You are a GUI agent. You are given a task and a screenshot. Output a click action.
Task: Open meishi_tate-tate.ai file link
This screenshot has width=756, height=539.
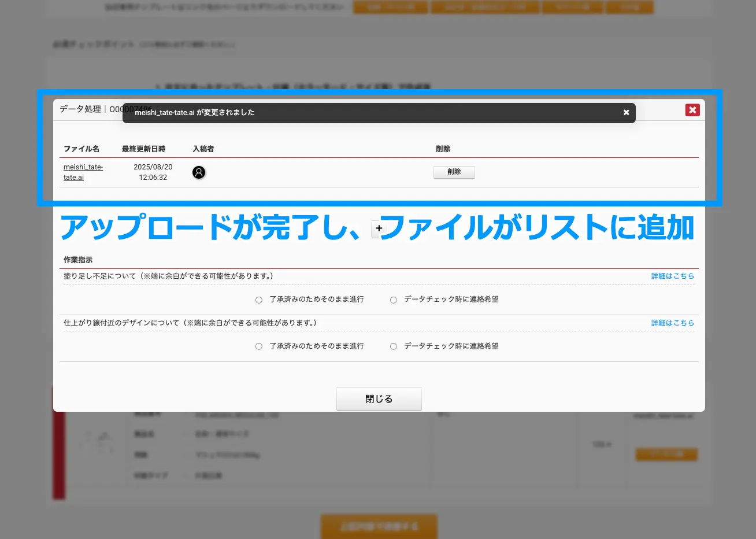(83, 172)
